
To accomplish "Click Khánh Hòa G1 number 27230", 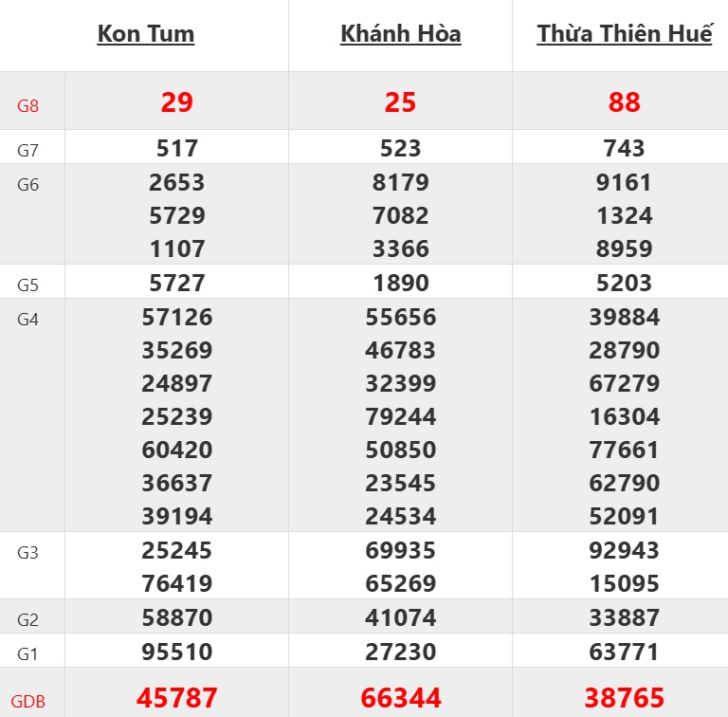I will point(400,652).
